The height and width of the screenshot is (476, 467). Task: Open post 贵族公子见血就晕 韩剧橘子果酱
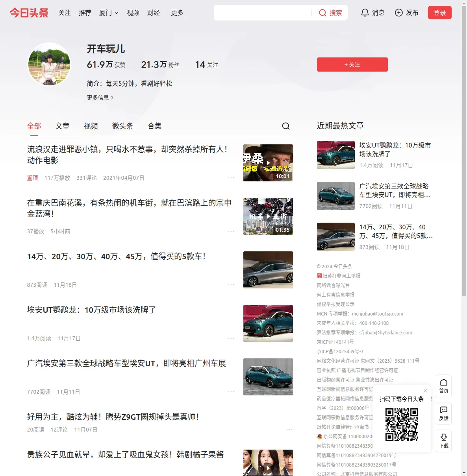point(125,455)
